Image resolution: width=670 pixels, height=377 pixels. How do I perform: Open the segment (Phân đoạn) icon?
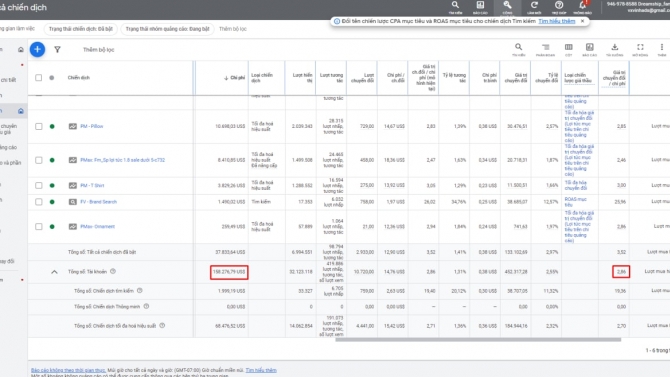[x=545, y=47]
